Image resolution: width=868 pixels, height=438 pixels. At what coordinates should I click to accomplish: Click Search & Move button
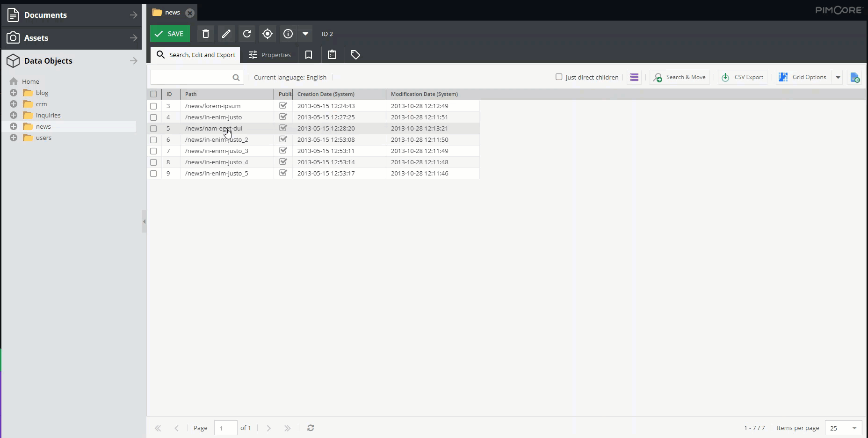tap(680, 77)
